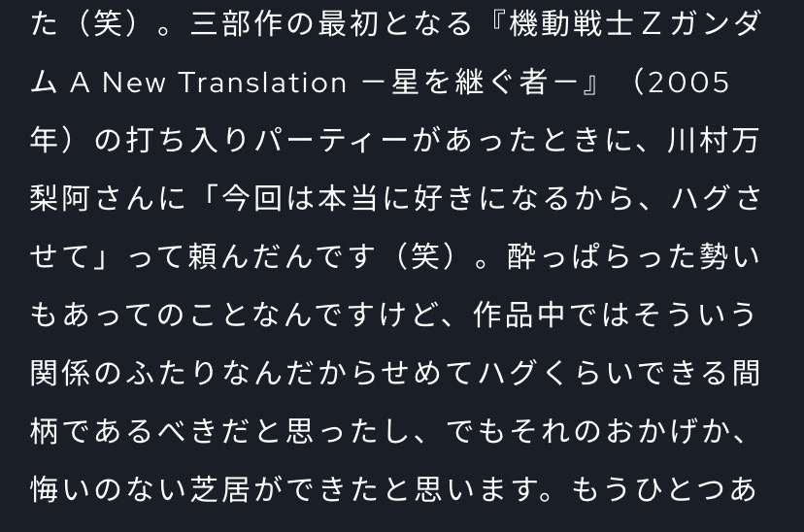This screenshot has width=804, height=532.
Task: Click the word 勢い
Action: click(729, 256)
